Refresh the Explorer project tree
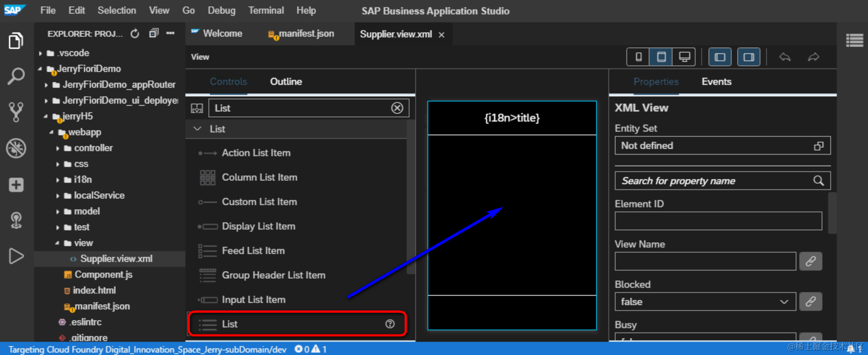 coord(135,34)
